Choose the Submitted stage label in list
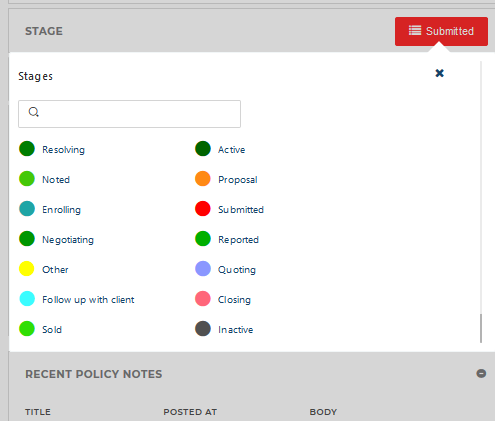Image resolution: width=495 pixels, height=421 pixels. pyautogui.click(x=241, y=210)
